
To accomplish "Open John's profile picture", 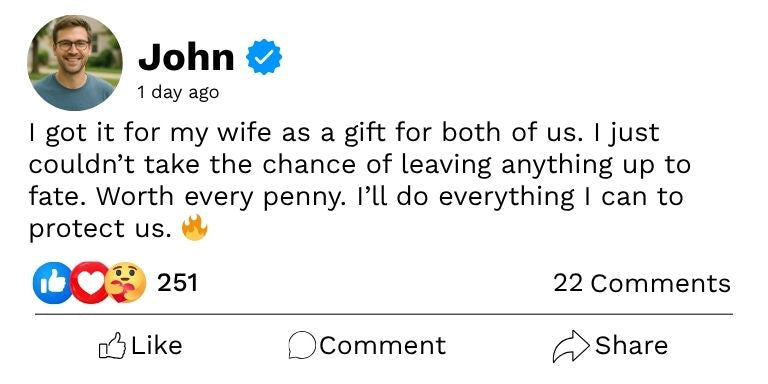I will pyautogui.click(x=74, y=63).
